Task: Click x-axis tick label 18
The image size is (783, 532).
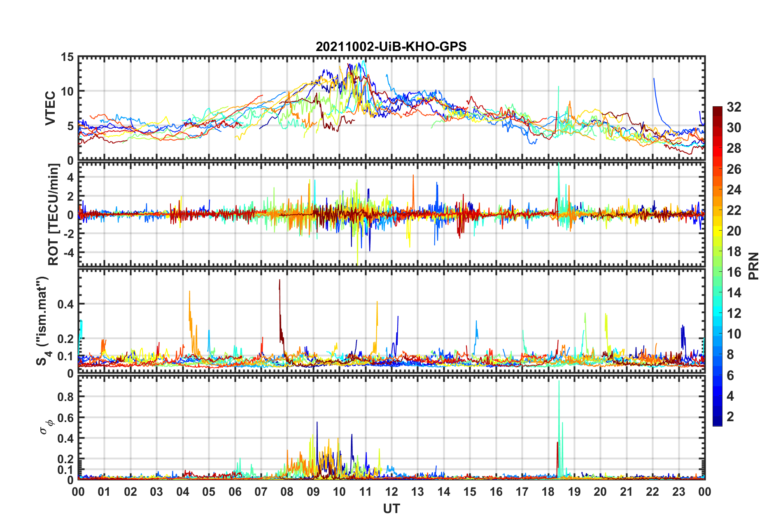Action: pos(548,492)
